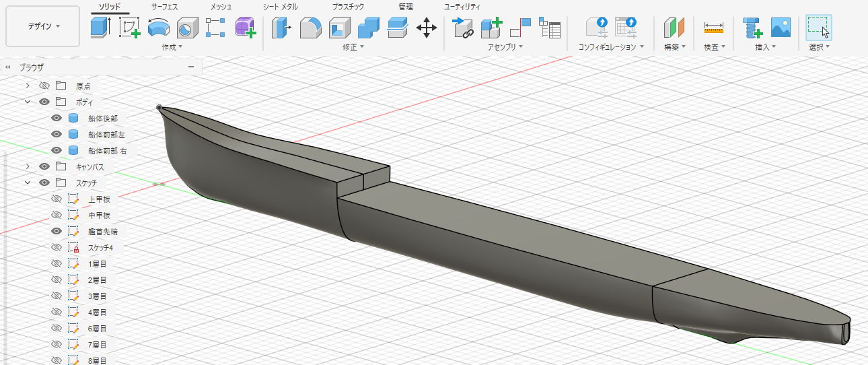This screenshot has width=868, height=365.
Task: Collapse the ボディ folder
Action: [28, 102]
